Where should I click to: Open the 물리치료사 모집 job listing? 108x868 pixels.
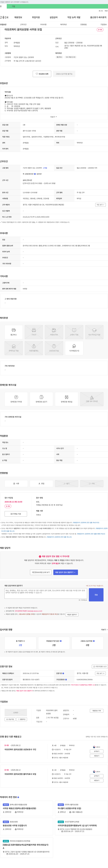coord(20,774)
